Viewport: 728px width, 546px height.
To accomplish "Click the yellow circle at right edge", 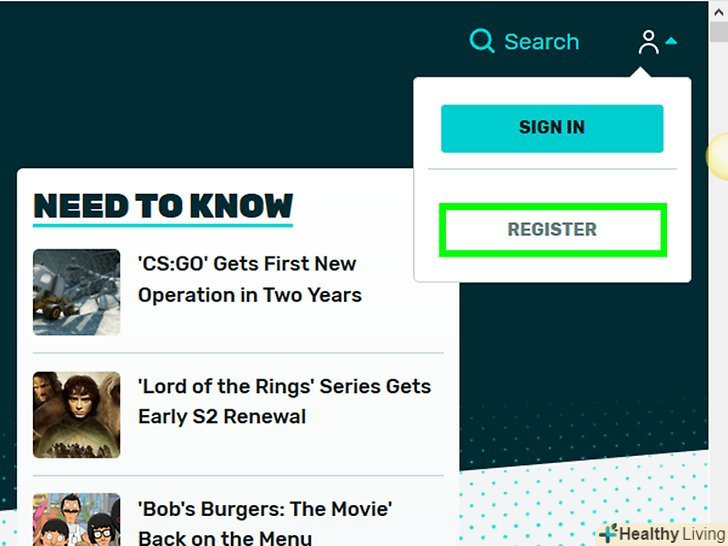I will [x=718, y=157].
